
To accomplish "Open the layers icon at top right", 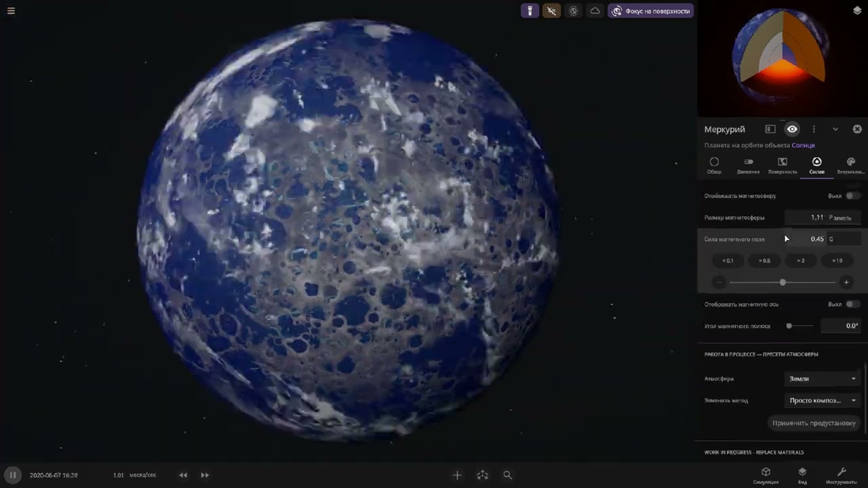I will 857,11.
